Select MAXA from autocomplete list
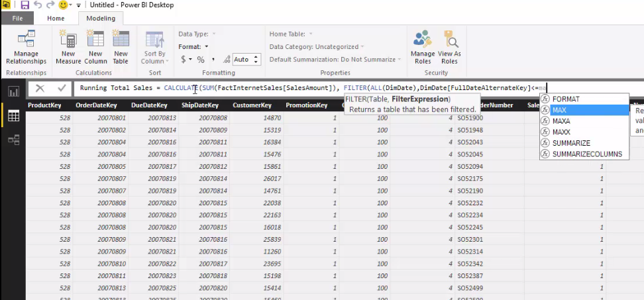Screen dimensions: 644x300 click(x=584, y=121)
